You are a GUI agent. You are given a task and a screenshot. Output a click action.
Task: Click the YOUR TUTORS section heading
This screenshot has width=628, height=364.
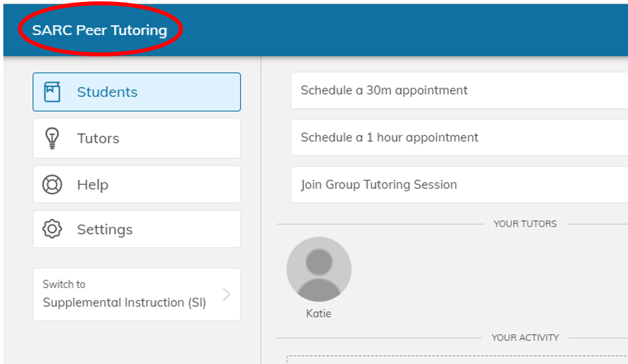pos(525,224)
